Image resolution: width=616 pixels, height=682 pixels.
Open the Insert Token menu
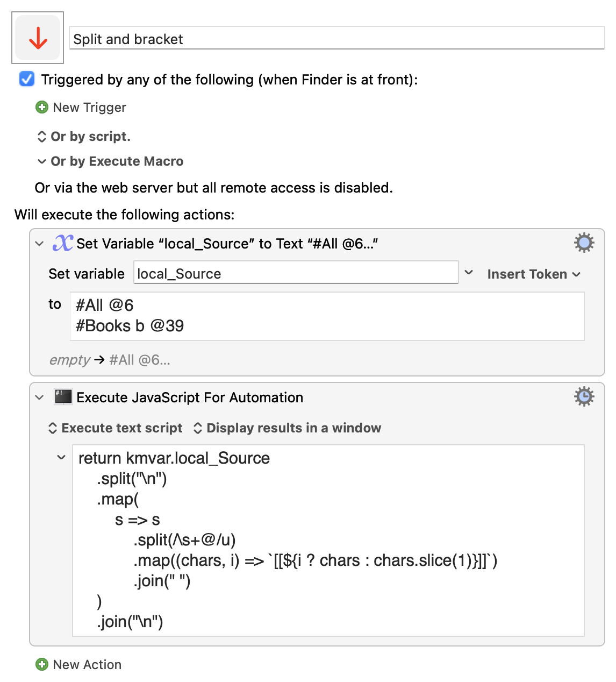(533, 274)
